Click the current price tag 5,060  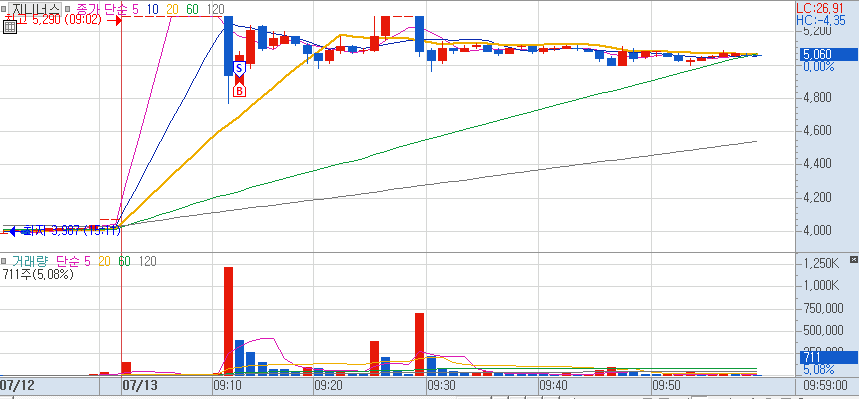click(828, 54)
